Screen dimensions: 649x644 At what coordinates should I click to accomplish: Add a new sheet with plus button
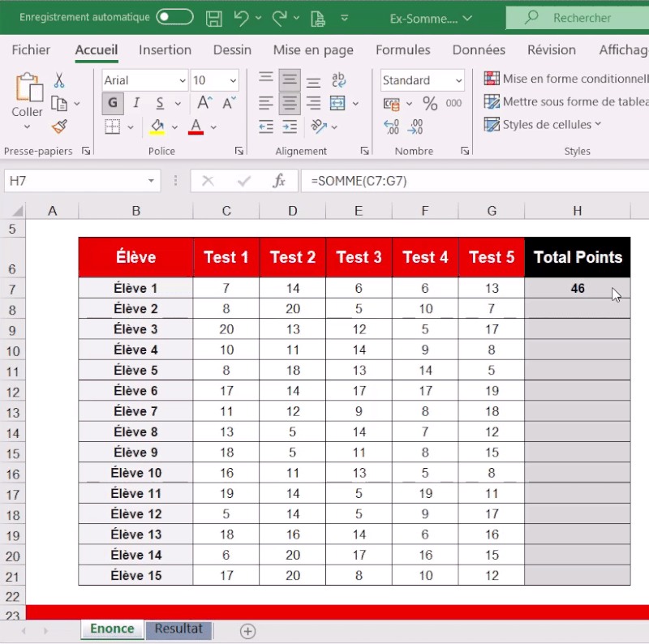(x=248, y=630)
